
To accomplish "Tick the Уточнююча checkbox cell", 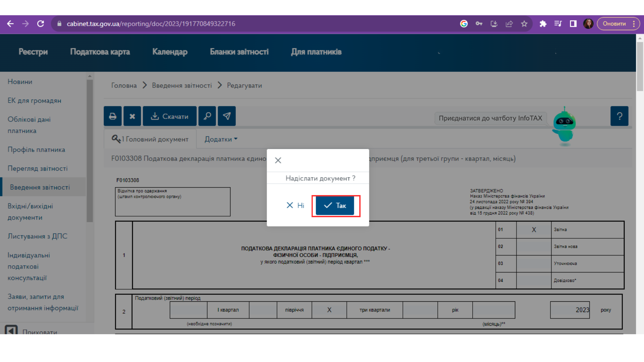I will 534,263.
